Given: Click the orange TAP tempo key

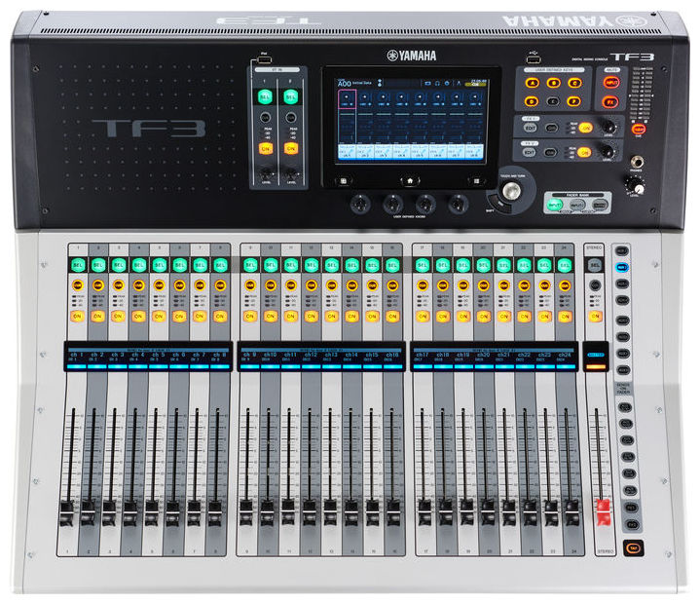Looking at the screenshot, I should click(x=634, y=547).
